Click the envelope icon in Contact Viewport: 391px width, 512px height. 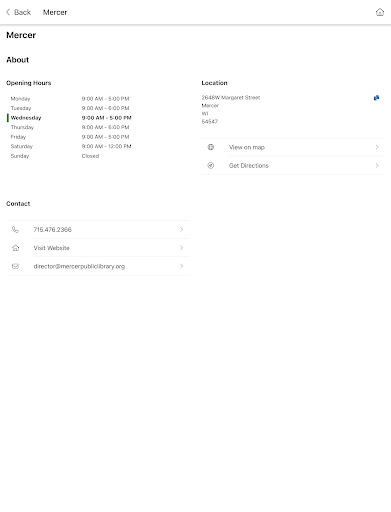15,266
